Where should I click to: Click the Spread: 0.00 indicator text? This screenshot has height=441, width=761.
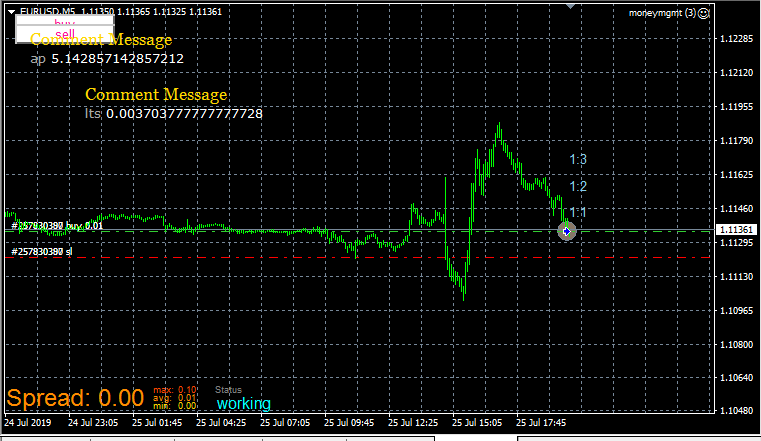[75, 398]
